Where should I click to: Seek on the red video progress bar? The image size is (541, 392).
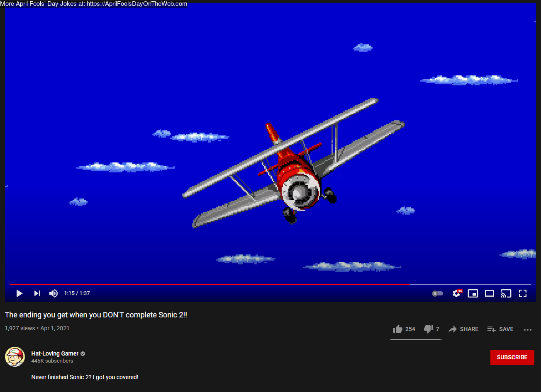(x=270, y=284)
